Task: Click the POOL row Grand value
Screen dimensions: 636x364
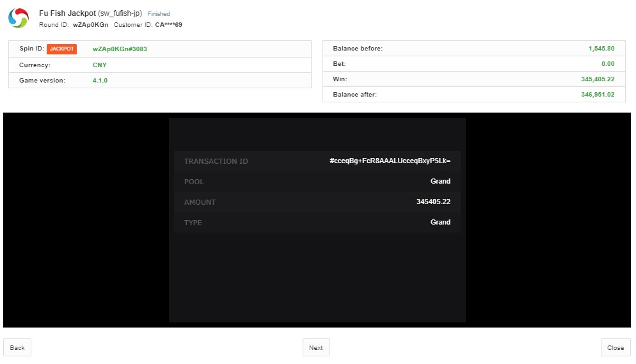Action: (x=440, y=181)
